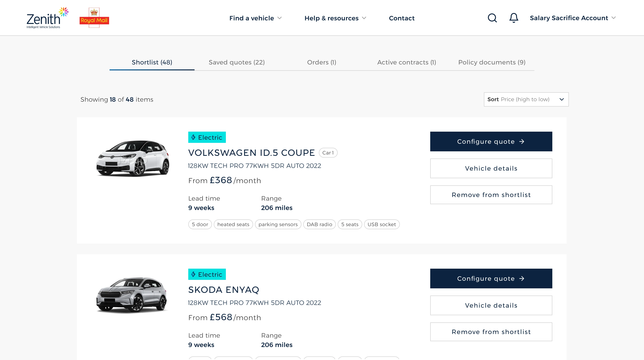Select the parking sensors tag

click(278, 224)
